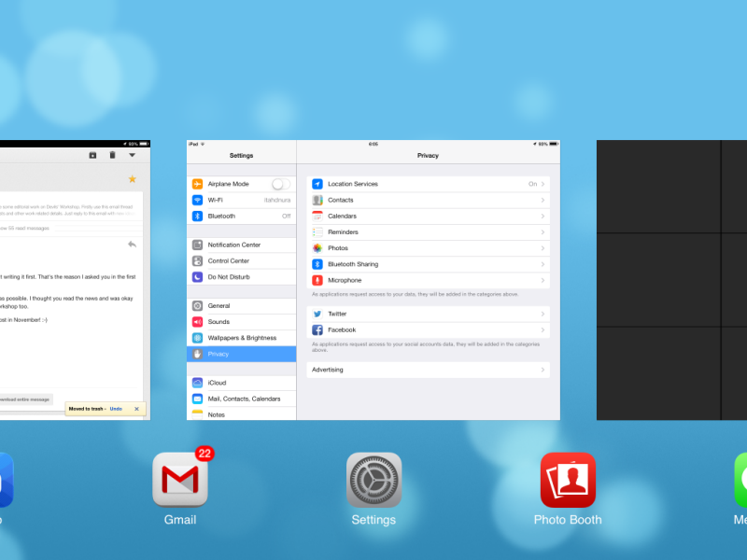The width and height of the screenshot is (747, 560).
Task: Click the trash icon in Gmail preview
Action: [112, 155]
